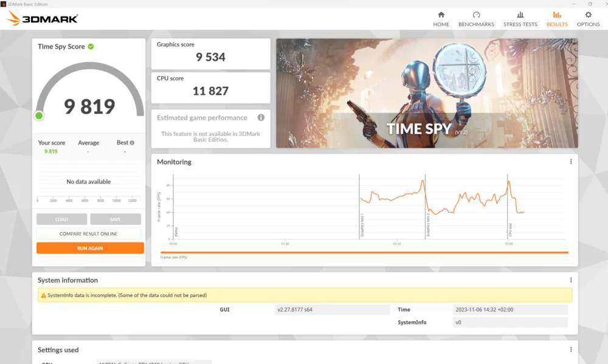Click the GUI version field v2.27.8177 s64
This screenshot has width=608, height=364.
coord(332,309)
